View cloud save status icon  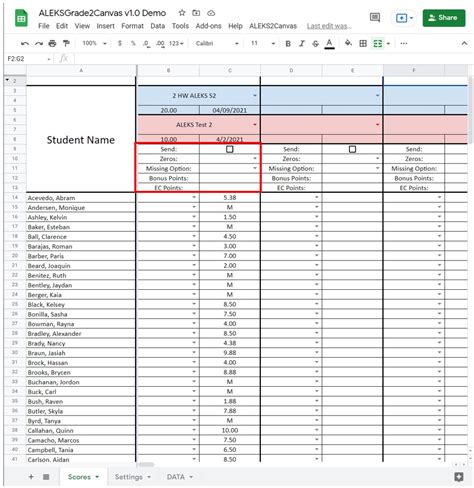(211, 13)
